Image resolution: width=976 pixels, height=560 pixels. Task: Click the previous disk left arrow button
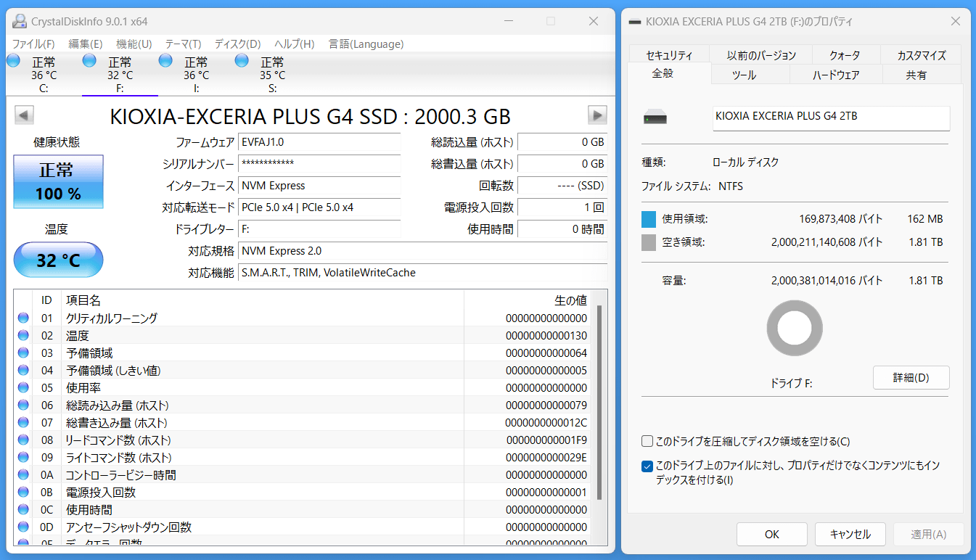coord(24,115)
